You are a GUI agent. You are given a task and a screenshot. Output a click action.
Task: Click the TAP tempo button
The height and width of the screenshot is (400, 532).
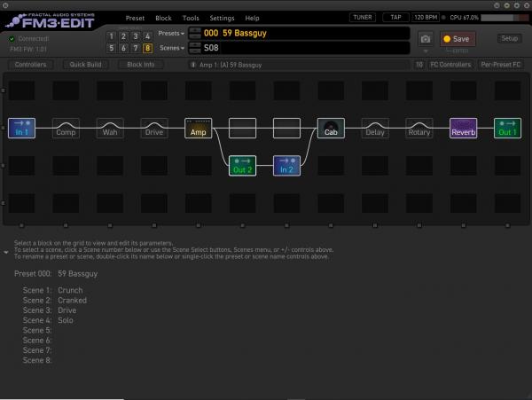point(395,18)
